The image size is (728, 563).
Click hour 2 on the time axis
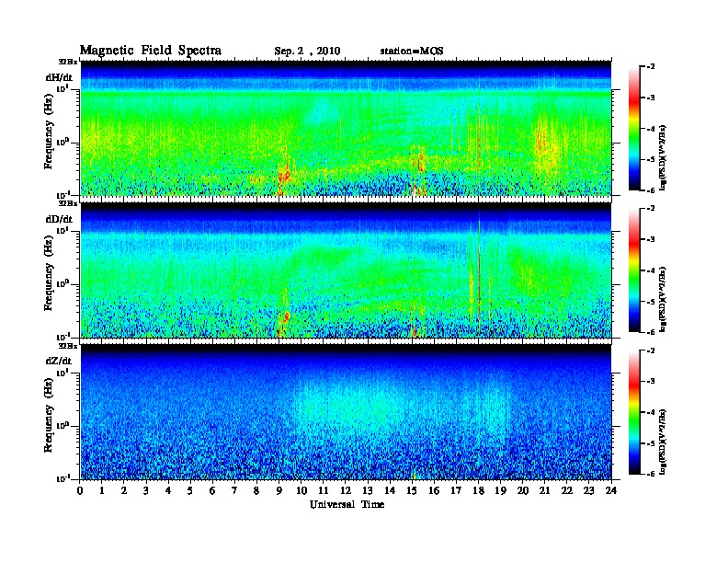pyautogui.click(x=124, y=490)
